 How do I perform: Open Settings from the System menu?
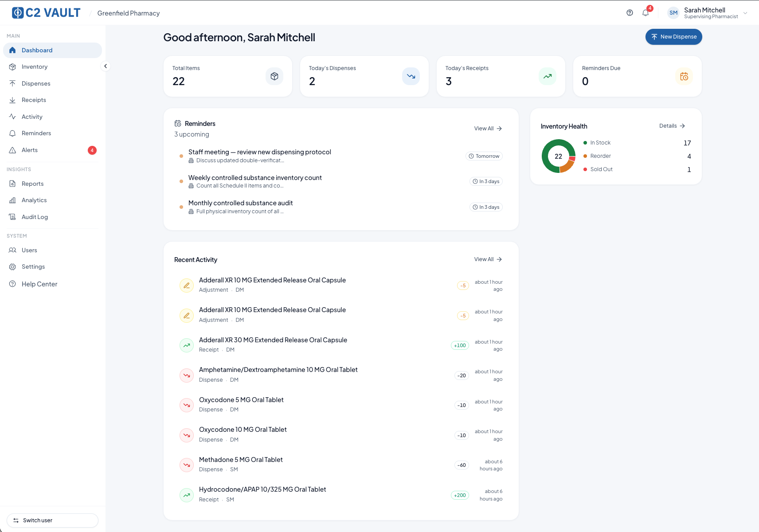32,266
